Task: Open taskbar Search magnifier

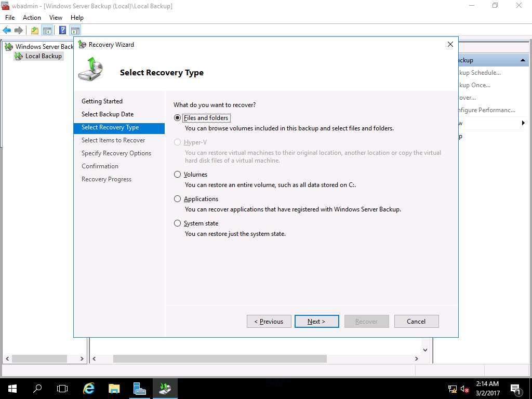Action: pos(37,389)
